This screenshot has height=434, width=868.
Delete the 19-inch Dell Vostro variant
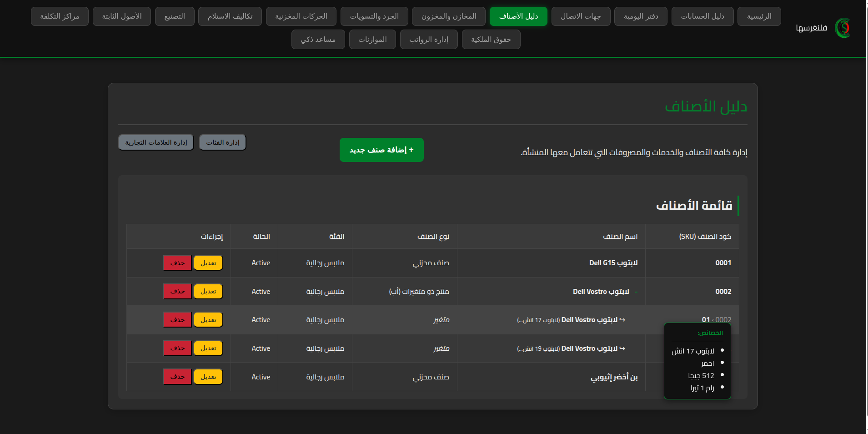(177, 348)
